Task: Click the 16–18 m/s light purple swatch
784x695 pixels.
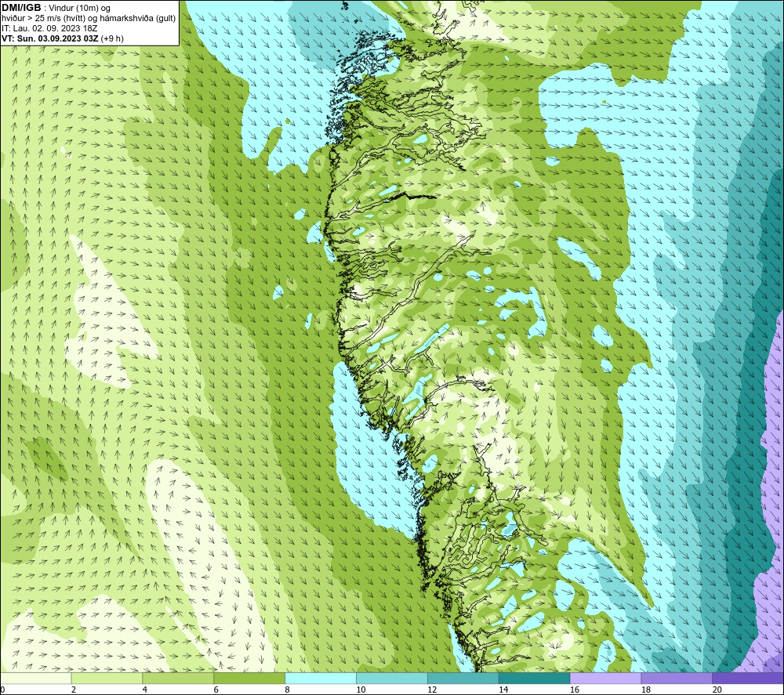Action: tap(605, 679)
